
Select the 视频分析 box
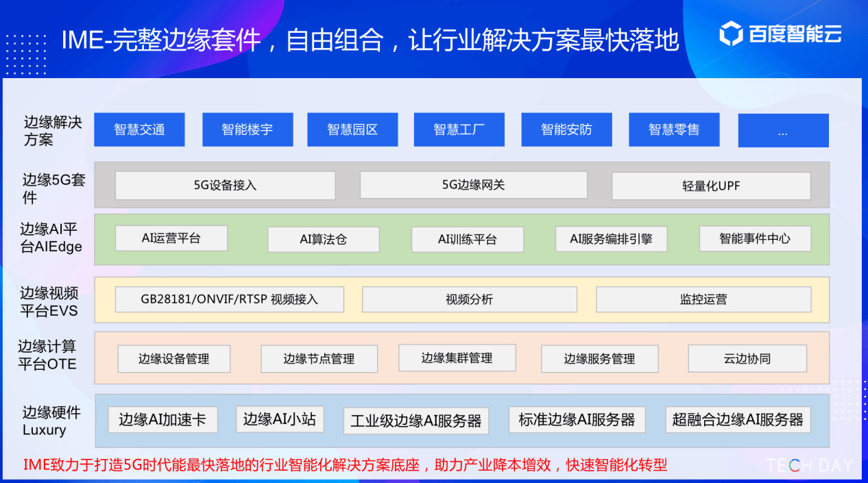click(x=470, y=299)
